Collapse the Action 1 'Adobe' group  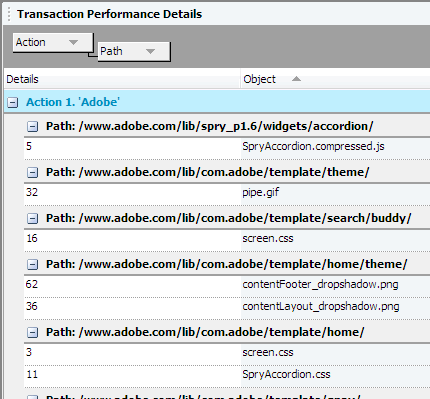[13, 102]
